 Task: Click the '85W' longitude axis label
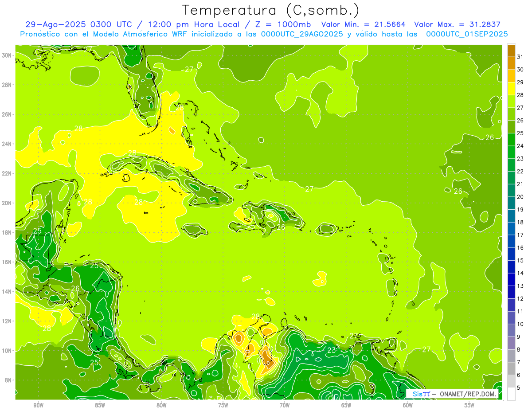(100, 405)
